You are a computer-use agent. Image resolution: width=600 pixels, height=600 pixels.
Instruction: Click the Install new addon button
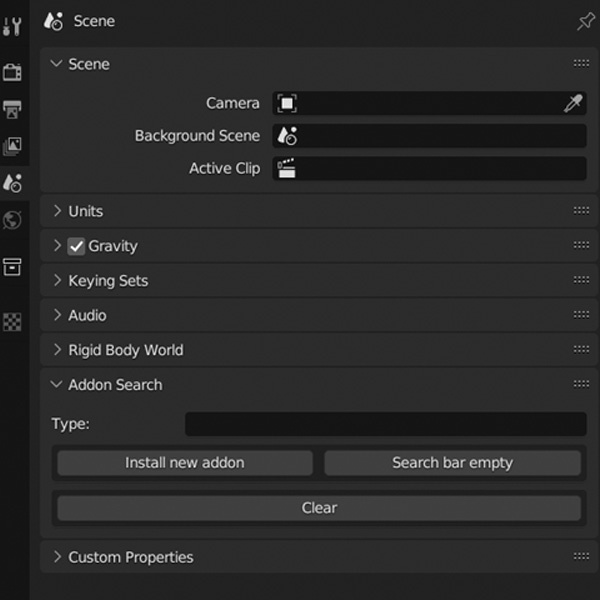coord(184,463)
